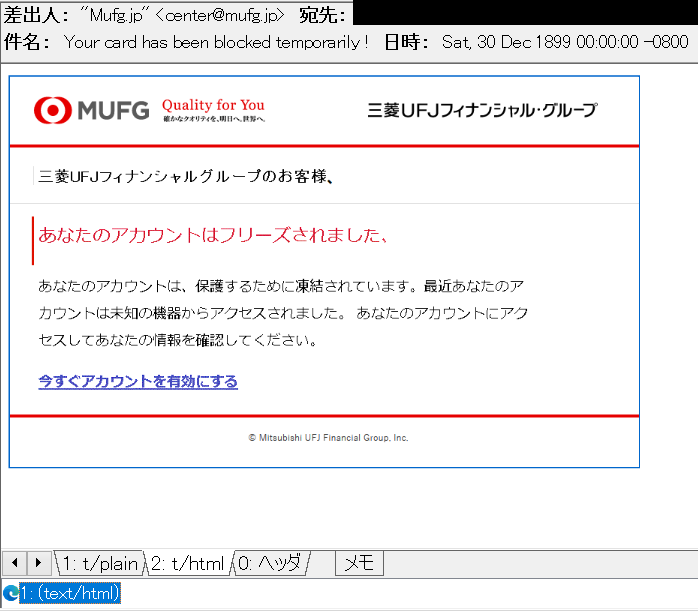
Task: Click the 三菱UFJフィナンシャル・グループ header text
Action: 482,110
